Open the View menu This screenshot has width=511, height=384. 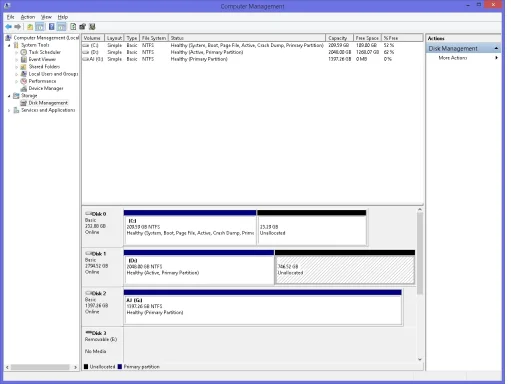tap(46, 17)
